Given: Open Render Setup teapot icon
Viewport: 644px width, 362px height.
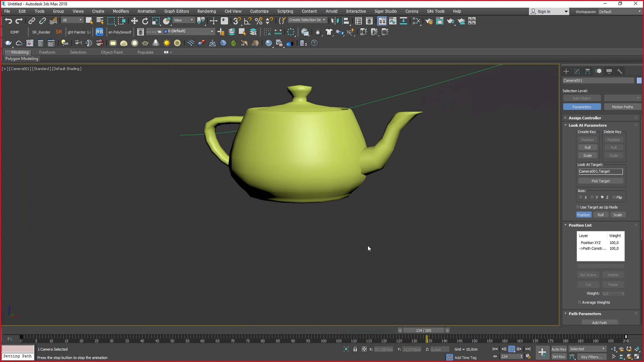Looking at the screenshot, I should (429, 21).
